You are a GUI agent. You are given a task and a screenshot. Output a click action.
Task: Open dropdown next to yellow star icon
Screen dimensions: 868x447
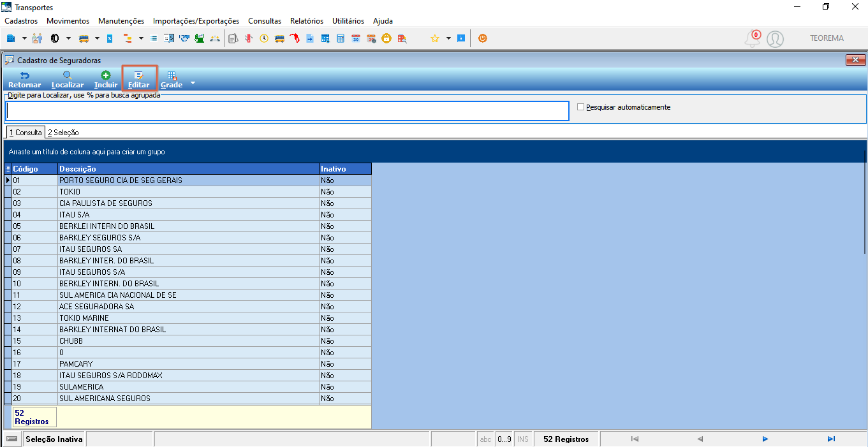pyautogui.click(x=448, y=38)
